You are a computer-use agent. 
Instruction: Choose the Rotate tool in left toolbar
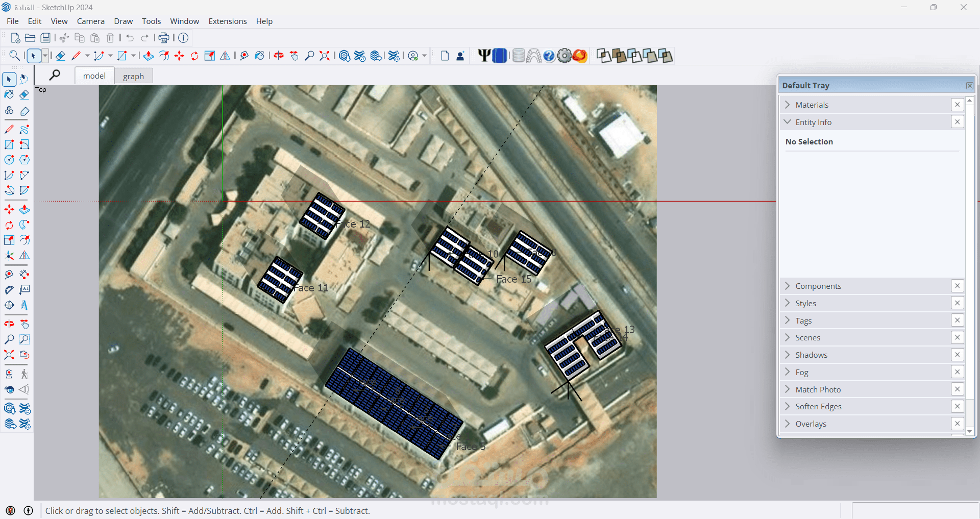(9, 225)
